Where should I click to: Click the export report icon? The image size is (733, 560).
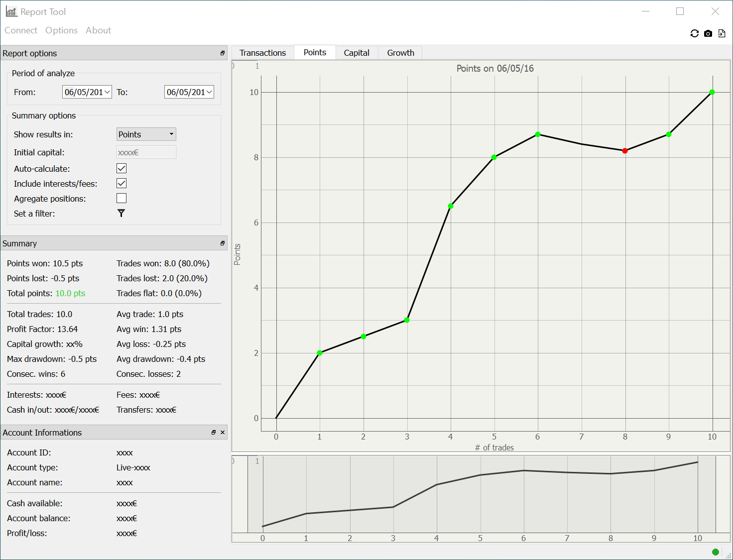[x=722, y=33]
